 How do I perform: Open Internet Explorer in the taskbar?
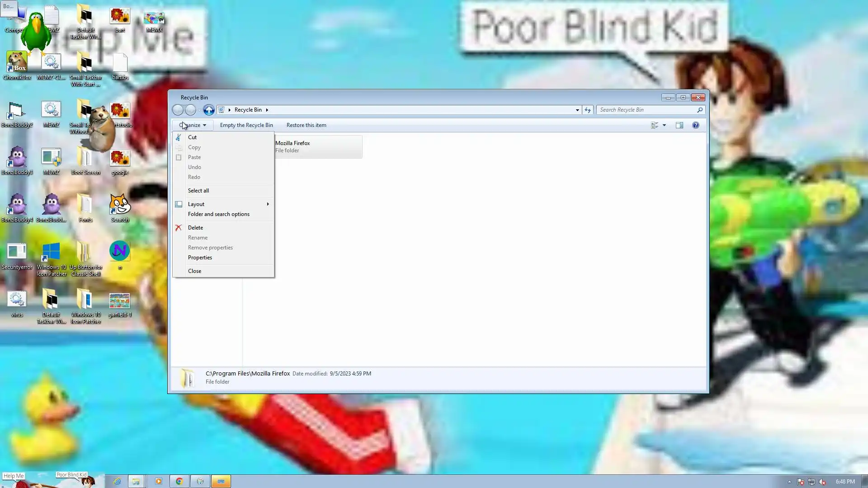pos(117,481)
